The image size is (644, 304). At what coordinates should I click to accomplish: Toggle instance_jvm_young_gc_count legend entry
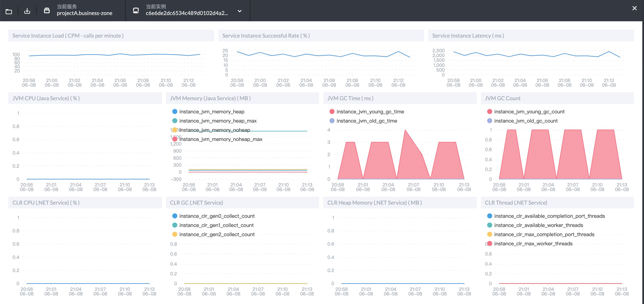coord(529,111)
